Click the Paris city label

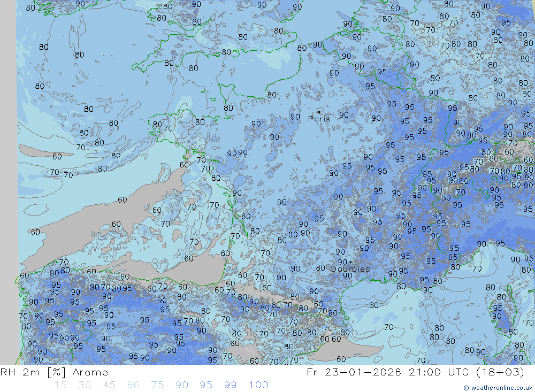pos(319,119)
